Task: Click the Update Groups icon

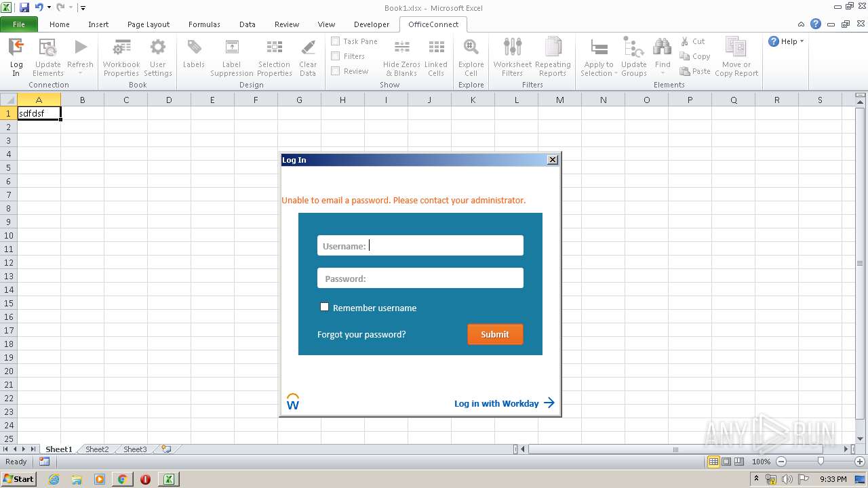Action: [633, 47]
